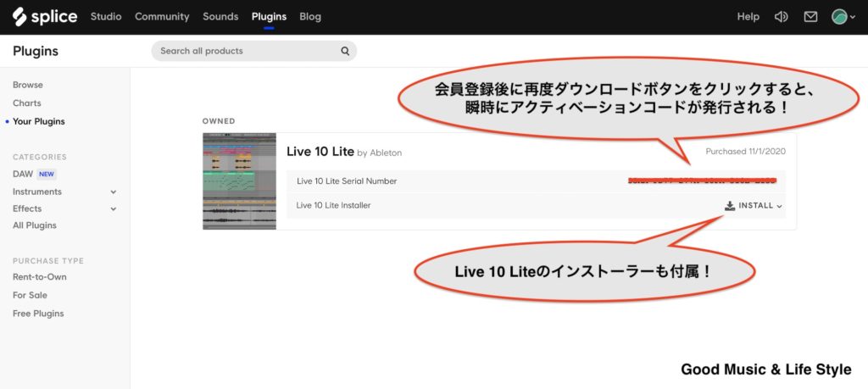Open the Help link
868x389 pixels.
(x=748, y=17)
